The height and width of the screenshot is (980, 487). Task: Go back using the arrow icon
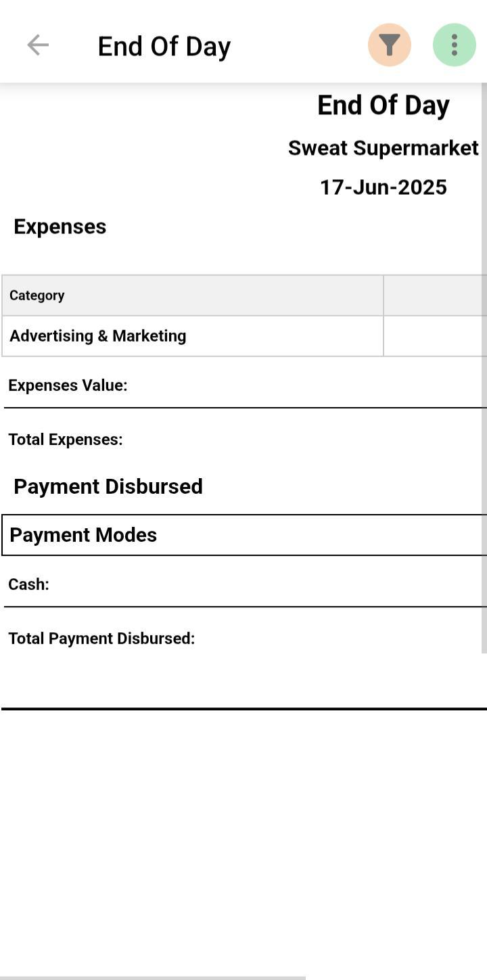[38, 45]
